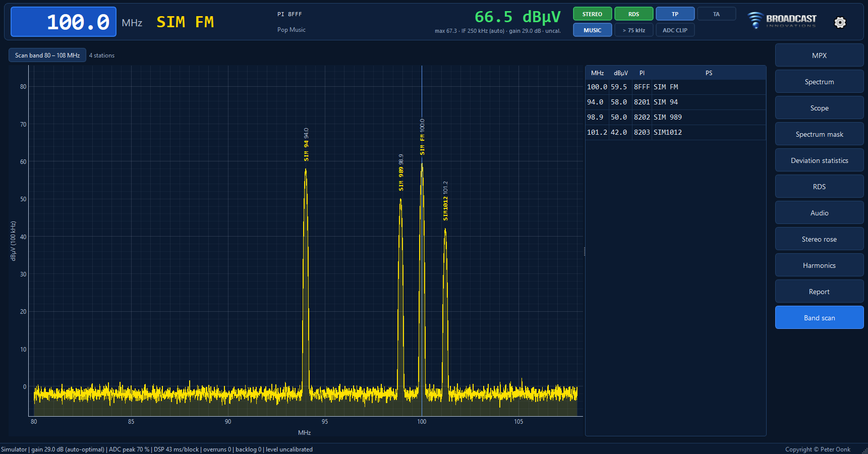Click the 100.0 frequency input field
868x454 pixels.
point(64,22)
